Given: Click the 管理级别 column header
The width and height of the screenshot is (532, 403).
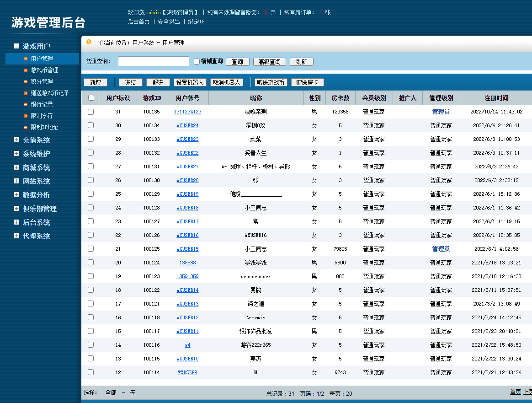Looking at the screenshot, I should pyautogui.click(x=441, y=98).
